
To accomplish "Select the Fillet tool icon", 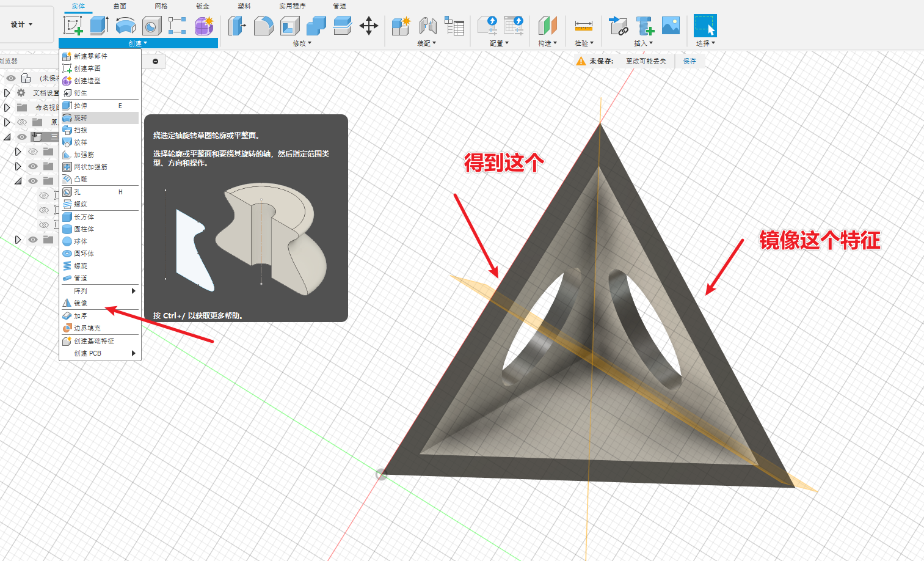I will (263, 26).
